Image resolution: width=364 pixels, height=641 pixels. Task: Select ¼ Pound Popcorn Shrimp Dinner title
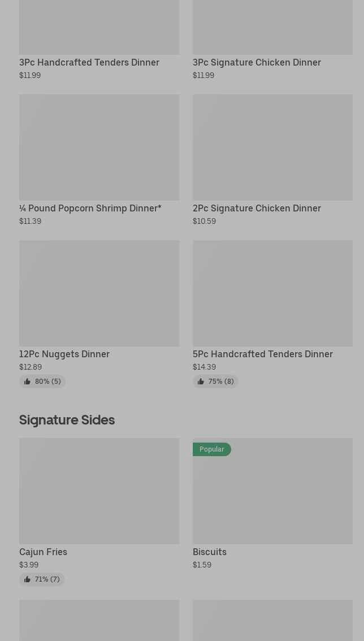click(x=90, y=208)
